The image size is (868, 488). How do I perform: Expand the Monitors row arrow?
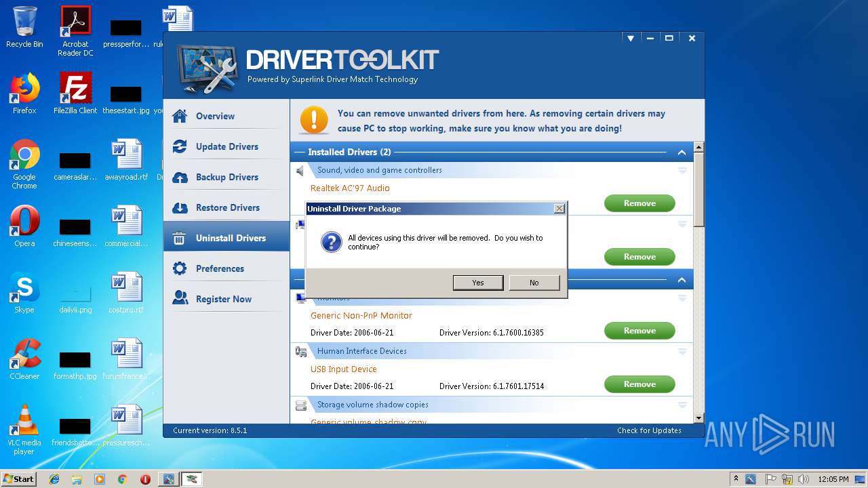tap(683, 298)
